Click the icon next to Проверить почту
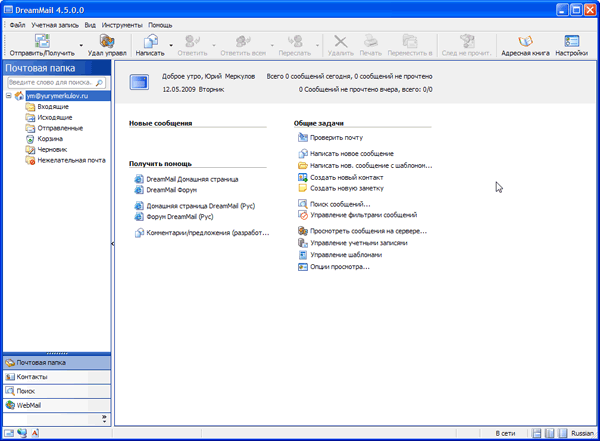 pyautogui.click(x=303, y=137)
